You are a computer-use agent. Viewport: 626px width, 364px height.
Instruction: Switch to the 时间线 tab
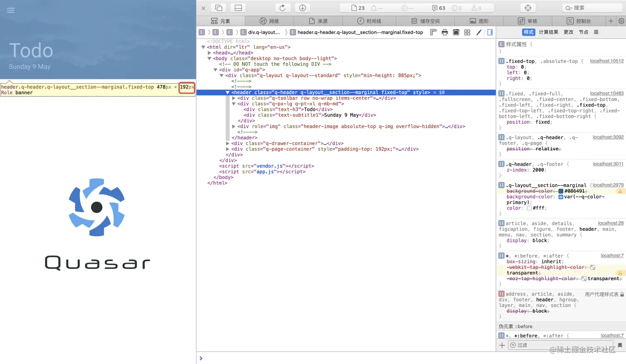369,21
